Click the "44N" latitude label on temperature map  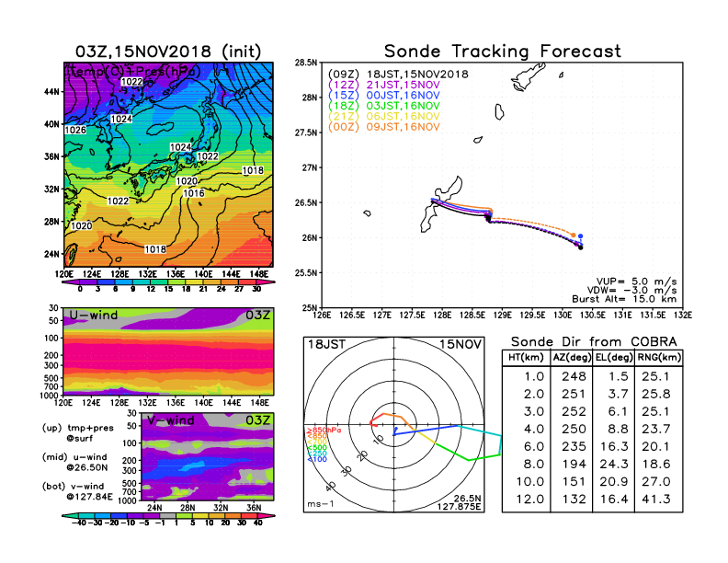click(52, 92)
